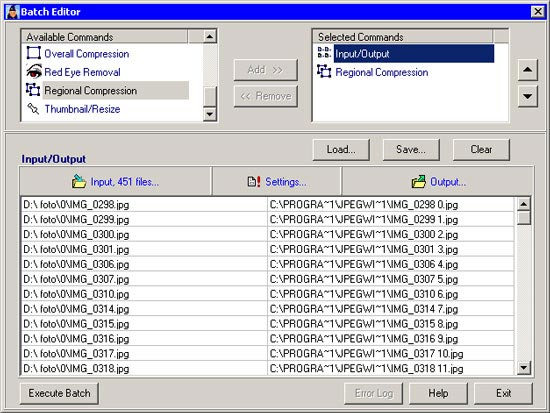Screen dimensions: 550x413
Task: Click the file list scrollbar up arrow
Action: pos(524,204)
